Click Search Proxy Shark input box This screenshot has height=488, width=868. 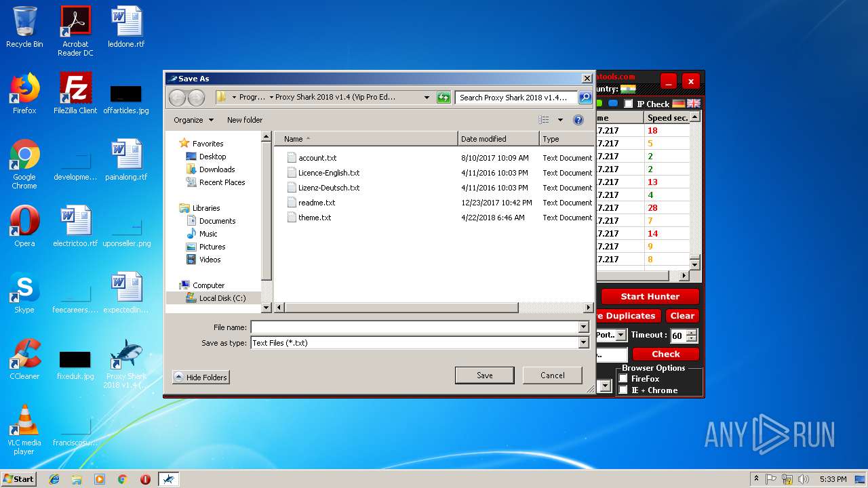[x=517, y=98]
